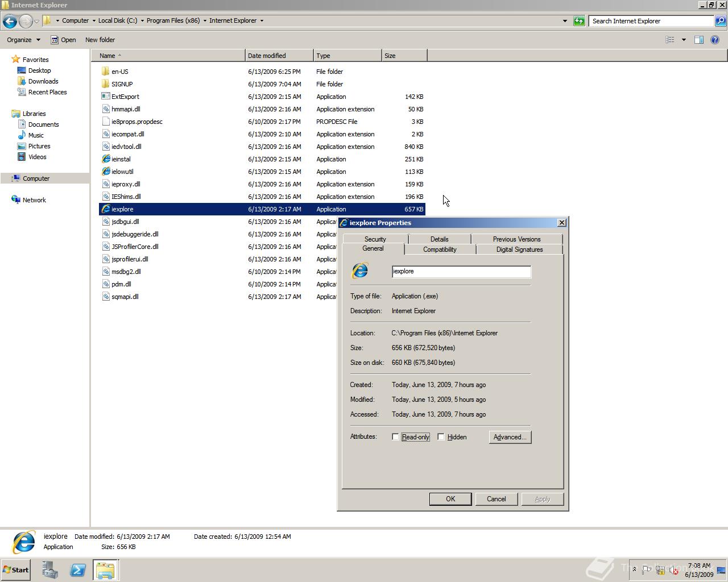The height and width of the screenshot is (582, 728).
Task: Click the Favorites star icon
Action: tap(15, 60)
